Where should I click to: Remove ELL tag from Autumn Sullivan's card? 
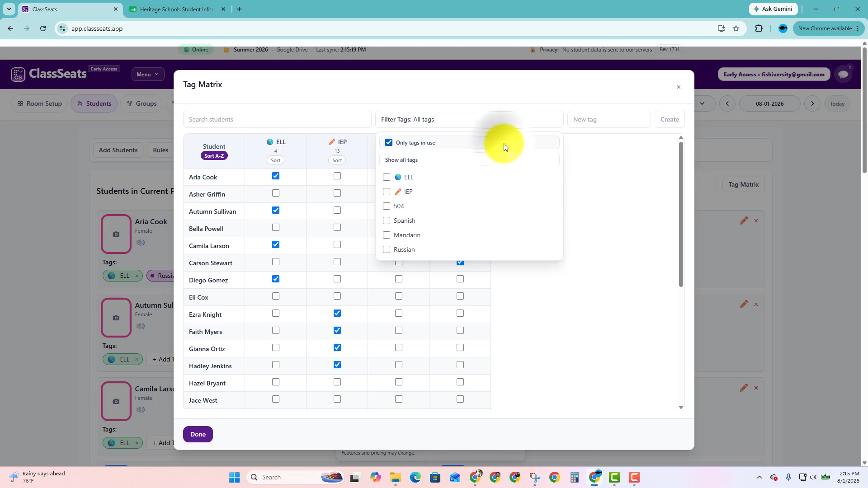(137, 359)
